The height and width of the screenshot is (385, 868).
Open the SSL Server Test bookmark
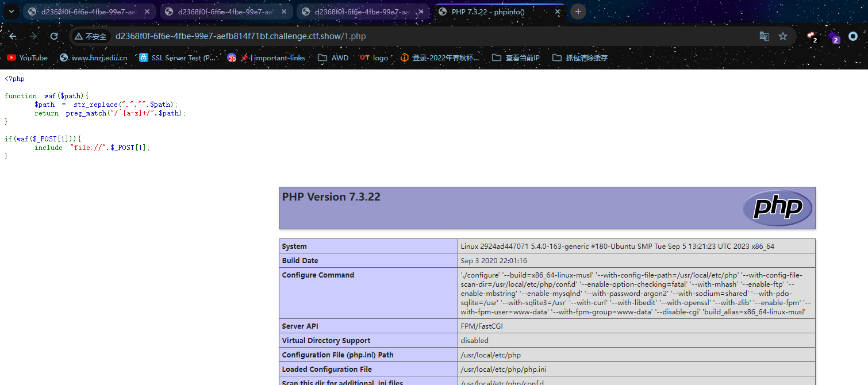(x=178, y=57)
